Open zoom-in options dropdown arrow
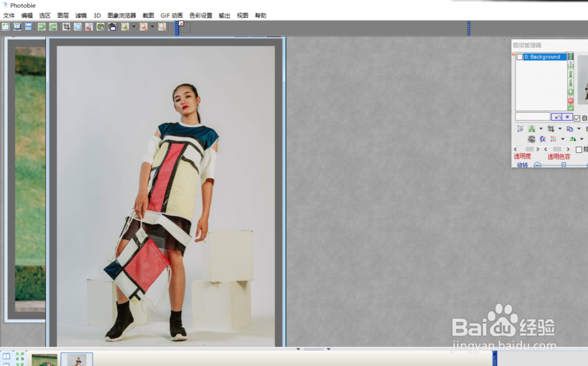The height and width of the screenshot is (366, 588). (134, 26)
